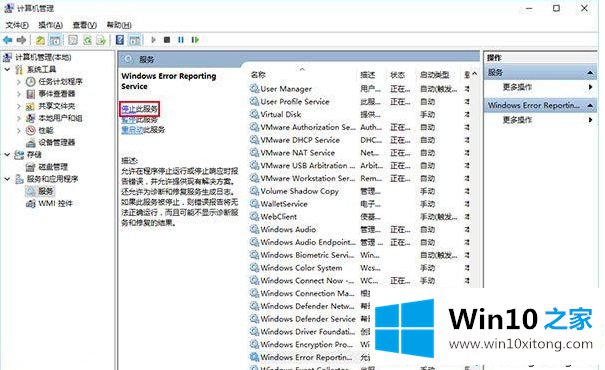This screenshot has height=370, width=605.
Task: Select the 计算机管理(本地) root node
Action: [x=43, y=57]
